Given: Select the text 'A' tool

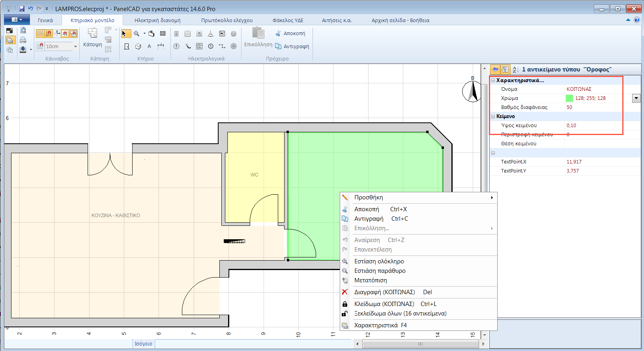Looking at the screenshot, I should click(149, 46).
